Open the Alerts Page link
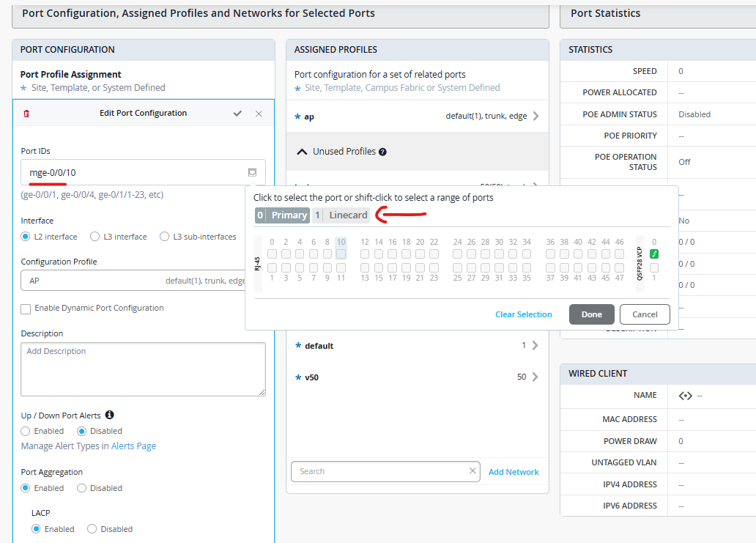The width and height of the screenshot is (756, 543). [x=133, y=446]
